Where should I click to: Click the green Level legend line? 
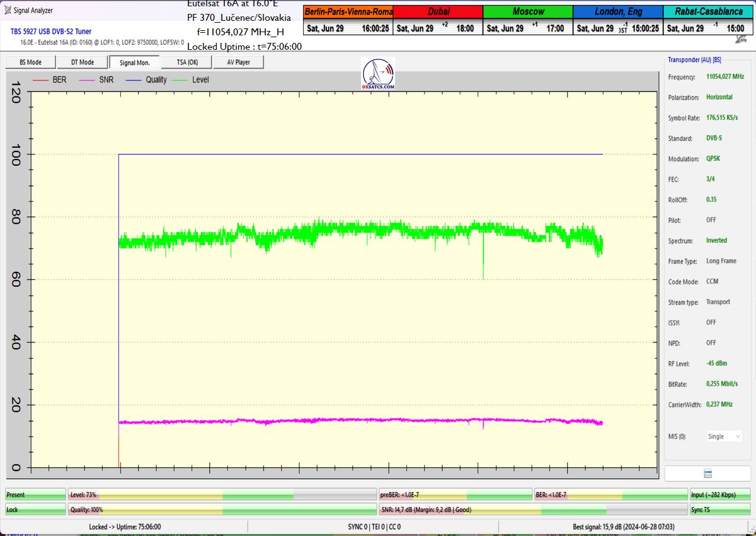click(x=180, y=80)
